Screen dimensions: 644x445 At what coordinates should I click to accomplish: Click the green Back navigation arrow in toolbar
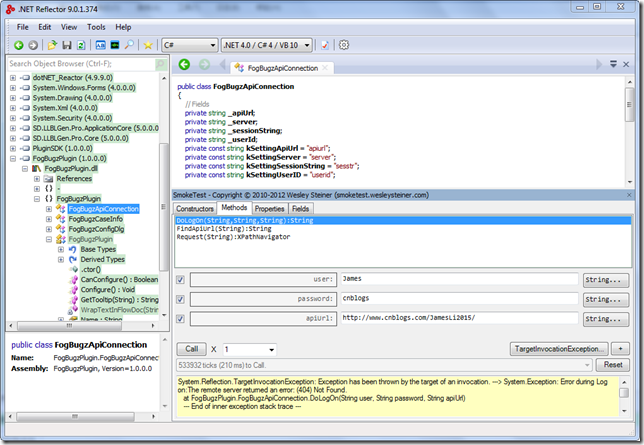[x=19, y=45]
